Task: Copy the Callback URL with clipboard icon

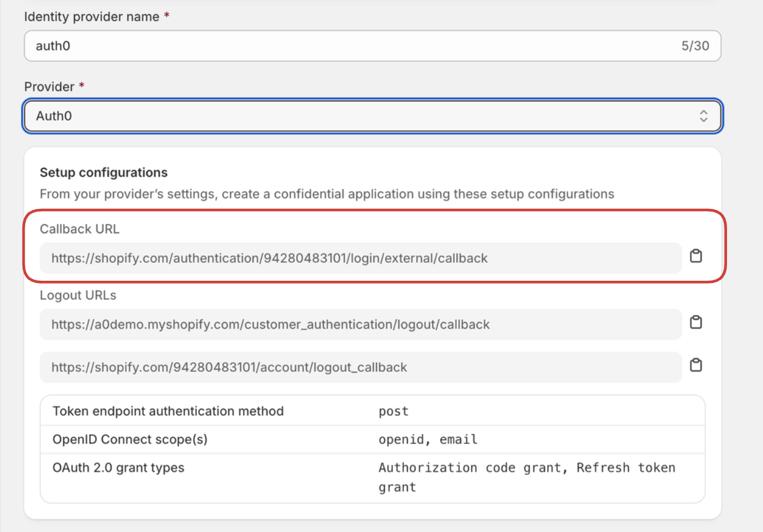Action: (x=696, y=257)
